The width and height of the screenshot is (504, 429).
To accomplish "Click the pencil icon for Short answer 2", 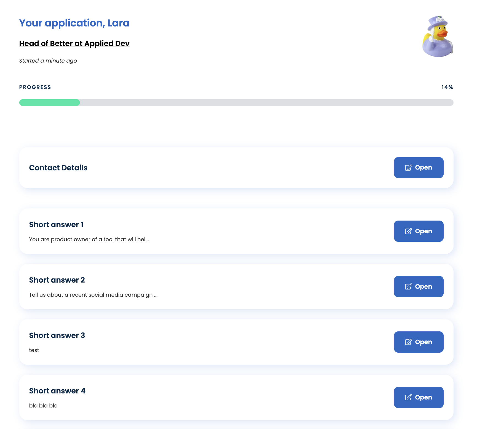I will coord(408,286).
